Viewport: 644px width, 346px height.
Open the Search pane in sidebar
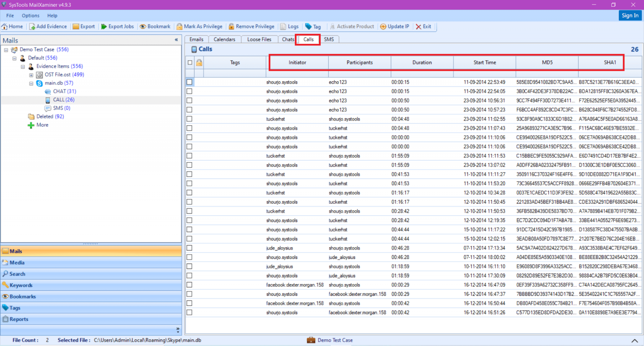[91, 274]
